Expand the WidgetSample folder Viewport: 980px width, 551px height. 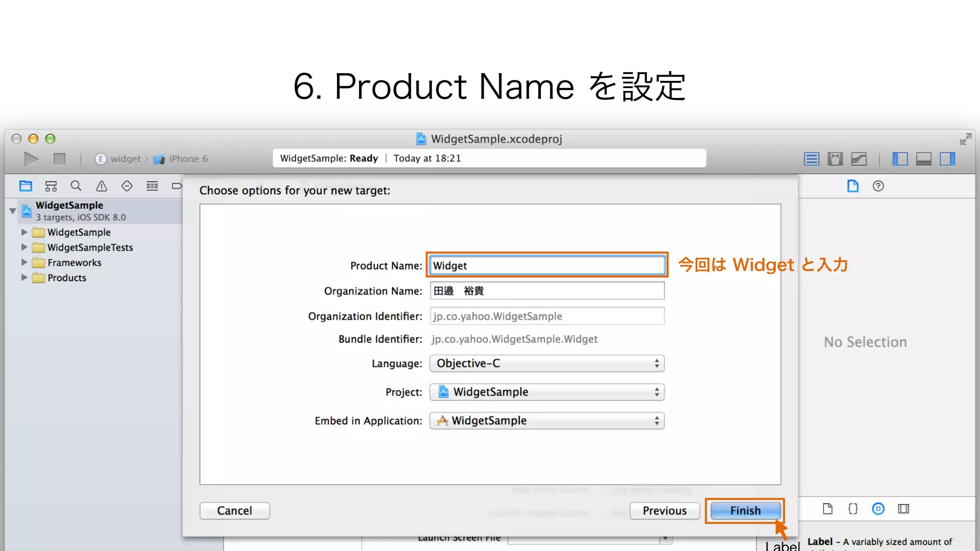[x=24, y=232]
